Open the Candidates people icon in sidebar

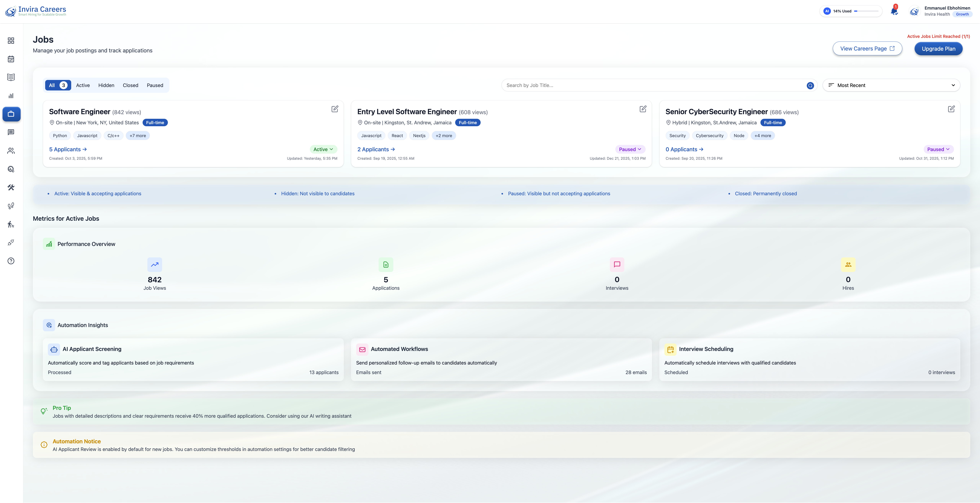tap(11, 150)
